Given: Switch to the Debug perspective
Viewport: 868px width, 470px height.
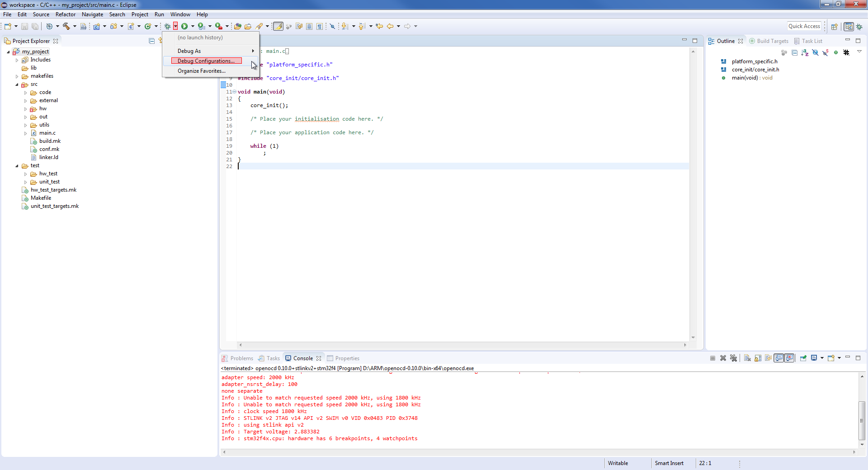Looking at the screenshot, I should tap(859, 27).
